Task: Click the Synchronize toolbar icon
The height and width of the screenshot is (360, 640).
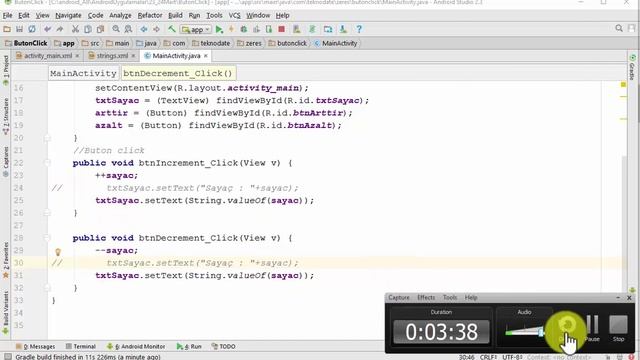Action: [32, 29]
